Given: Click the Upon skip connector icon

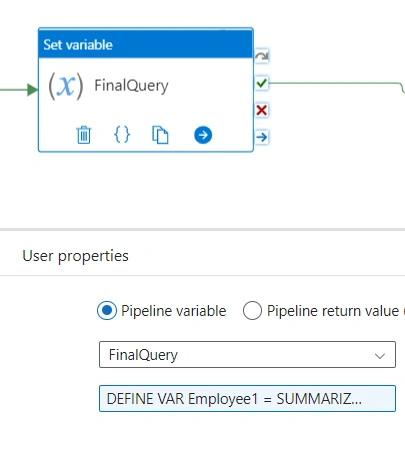Looking at the screenshot, I should point(262,56).
